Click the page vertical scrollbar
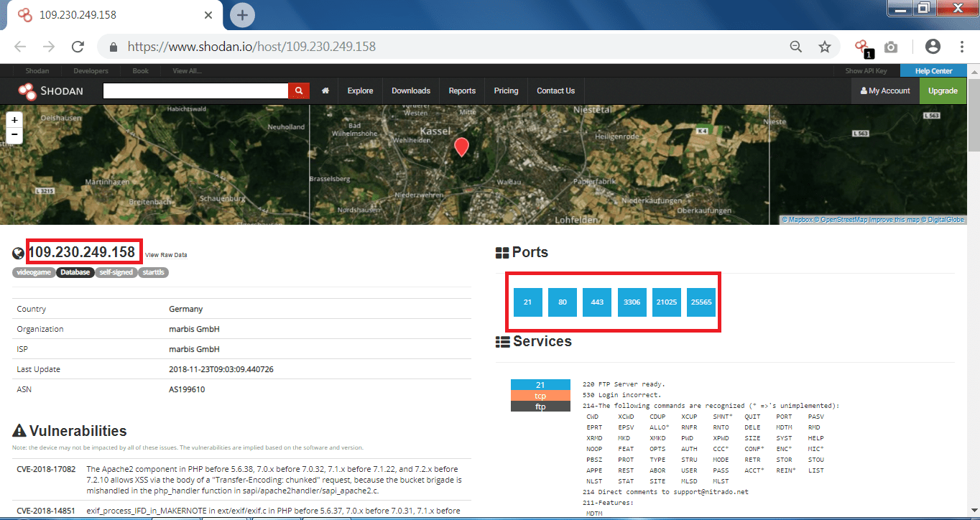Image resolution: width=980 pixels, height=520 pixels. [x=974, y=115]
